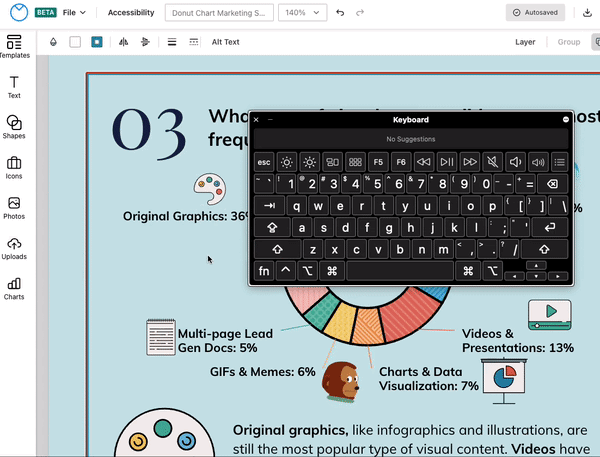Open the Templates panel in sidebar
This screenshot has width=600, height=457.
[14, 46]
